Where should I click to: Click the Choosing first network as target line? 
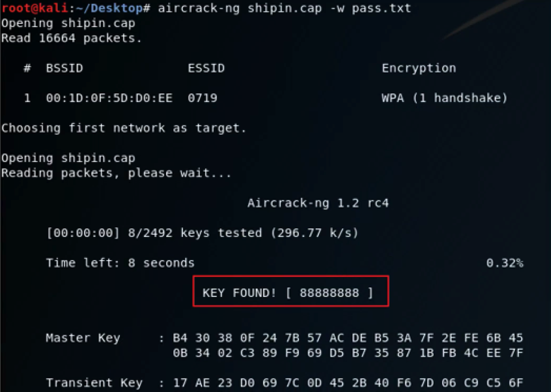click(124, 128)
